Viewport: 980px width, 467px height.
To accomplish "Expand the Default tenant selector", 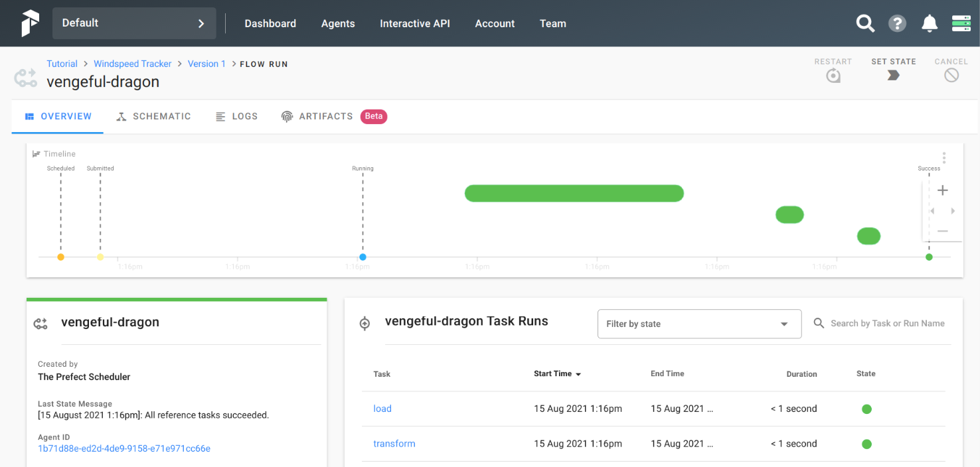I will 134,23.
